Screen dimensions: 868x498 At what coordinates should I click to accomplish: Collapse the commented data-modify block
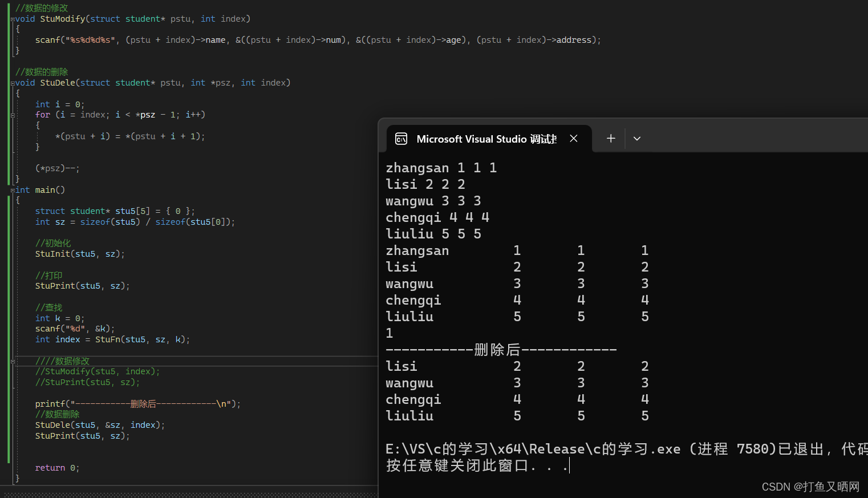pos(13,362)
